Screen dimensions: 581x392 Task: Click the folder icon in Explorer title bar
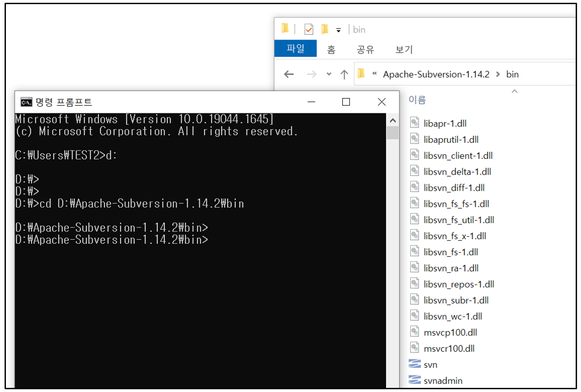(x=285, y=28)
